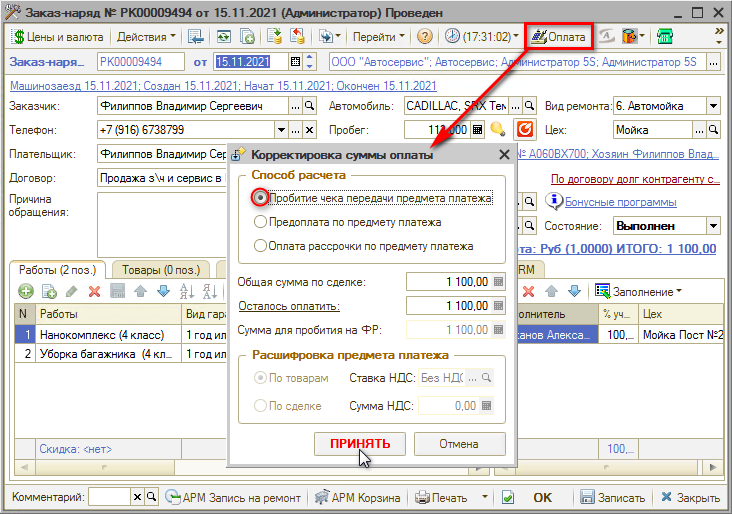Click the orange refresh icon next to Пробег

tap(524, 129)
